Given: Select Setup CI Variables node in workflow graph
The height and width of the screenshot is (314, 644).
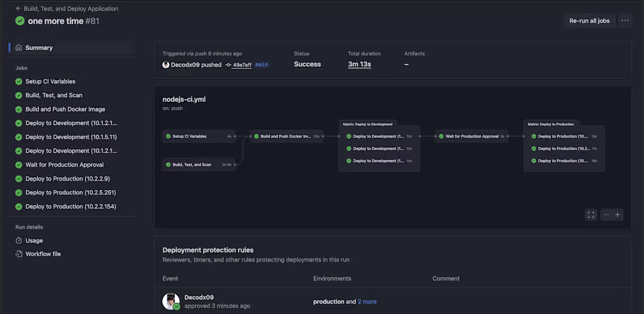Looking at the screenshot, I should [x=199, y=136].
